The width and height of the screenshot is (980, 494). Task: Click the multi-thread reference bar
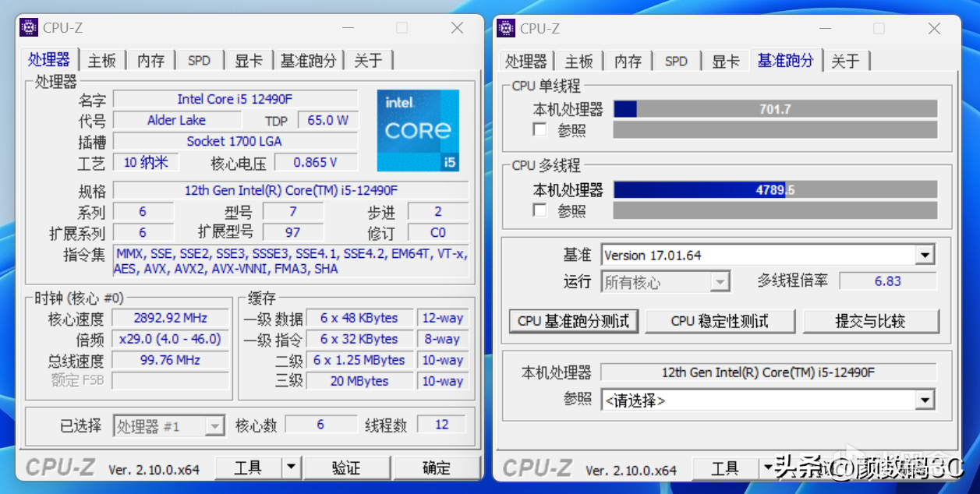(775, 210)
